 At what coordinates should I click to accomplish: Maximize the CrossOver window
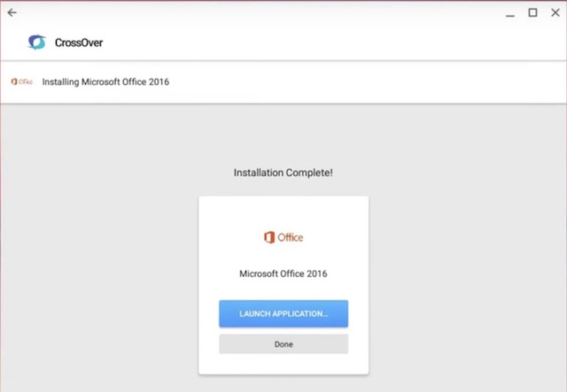coord(532,12)
